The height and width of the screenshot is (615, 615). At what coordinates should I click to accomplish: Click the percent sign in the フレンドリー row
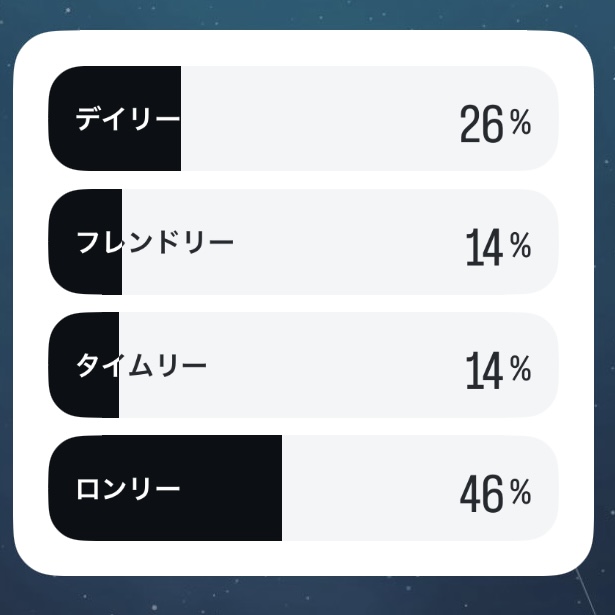pos(520,246)
